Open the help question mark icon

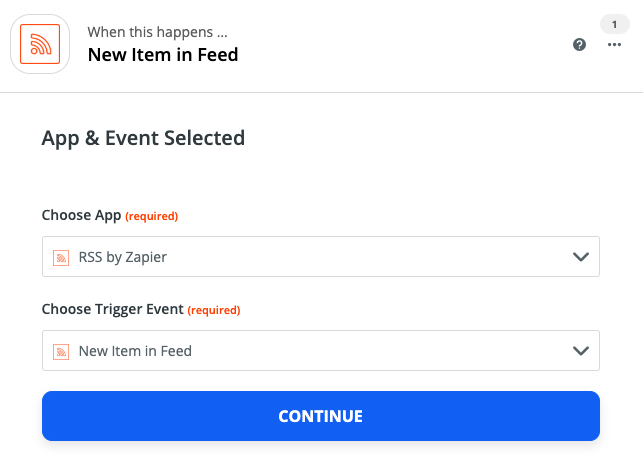(x=579, y=45)
